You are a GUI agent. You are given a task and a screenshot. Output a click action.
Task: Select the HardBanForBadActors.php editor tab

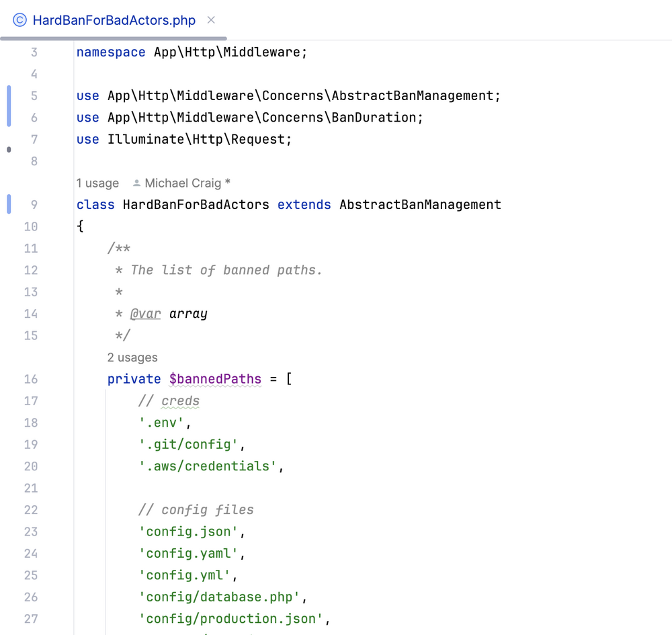114,20
